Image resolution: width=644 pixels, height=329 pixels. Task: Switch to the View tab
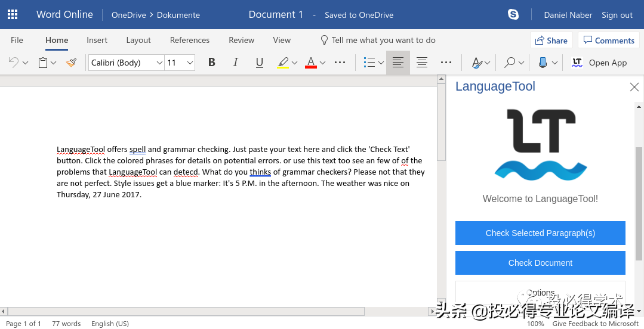click(x=282, y=40)
